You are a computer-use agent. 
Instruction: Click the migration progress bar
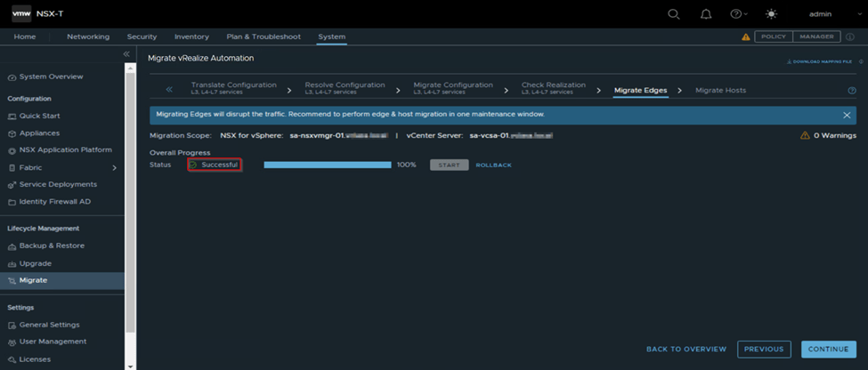click(x=328, y=165)
